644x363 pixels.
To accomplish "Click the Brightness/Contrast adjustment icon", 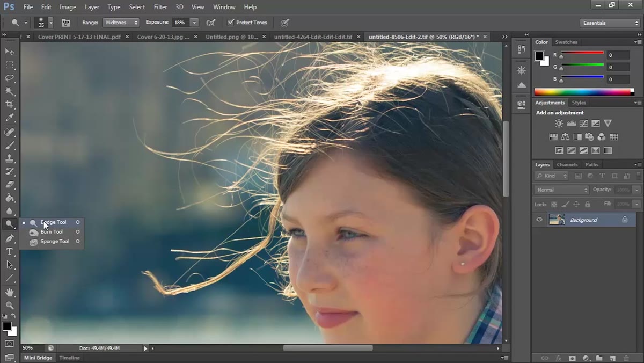I will [x=559, y=124].
